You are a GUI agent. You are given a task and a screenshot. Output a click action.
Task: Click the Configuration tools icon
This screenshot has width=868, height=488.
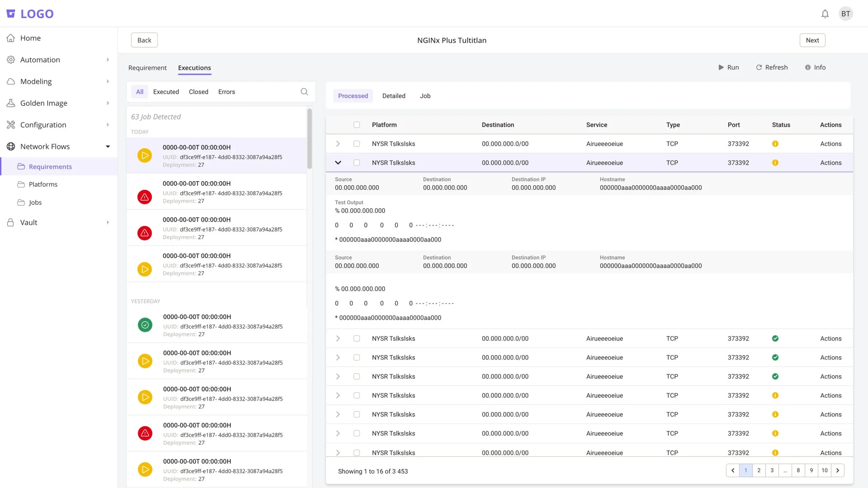coord(11,125)
